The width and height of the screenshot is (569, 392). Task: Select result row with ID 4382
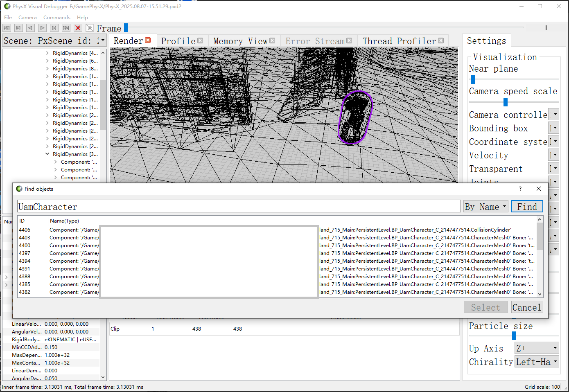[x=277, y=292]
